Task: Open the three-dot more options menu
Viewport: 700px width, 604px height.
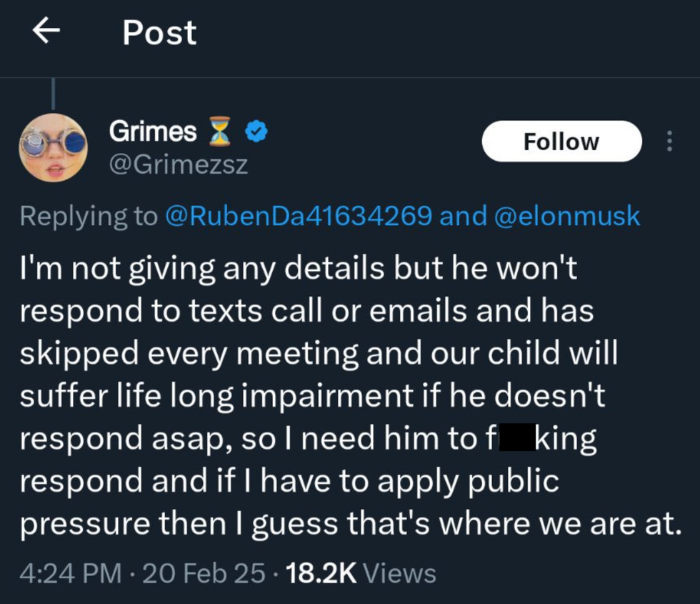Action: point(669,142)
